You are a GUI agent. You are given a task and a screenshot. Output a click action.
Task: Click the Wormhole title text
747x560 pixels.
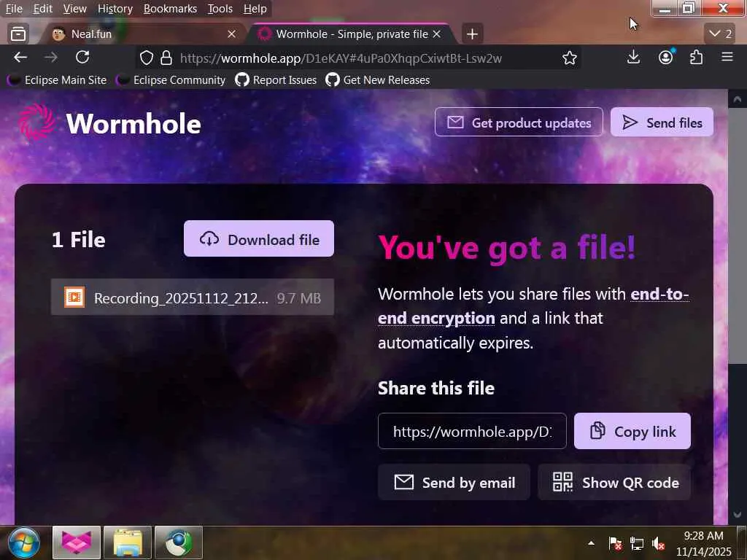(x=133, y=124)
